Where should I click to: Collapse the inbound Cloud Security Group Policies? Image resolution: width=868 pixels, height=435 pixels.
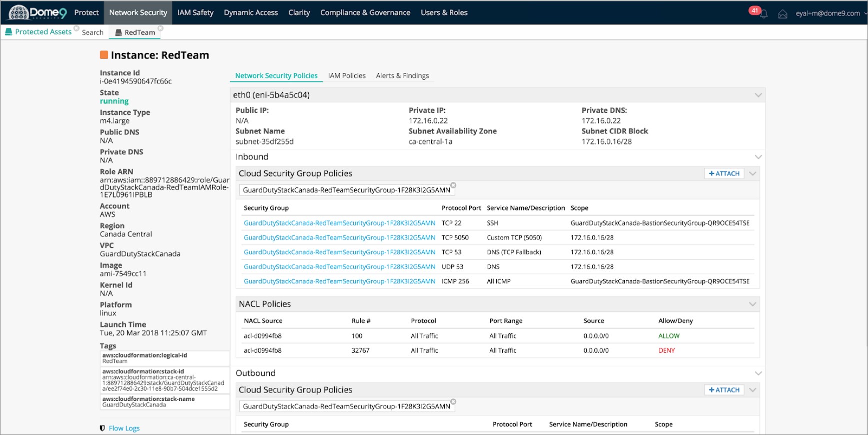752,174
